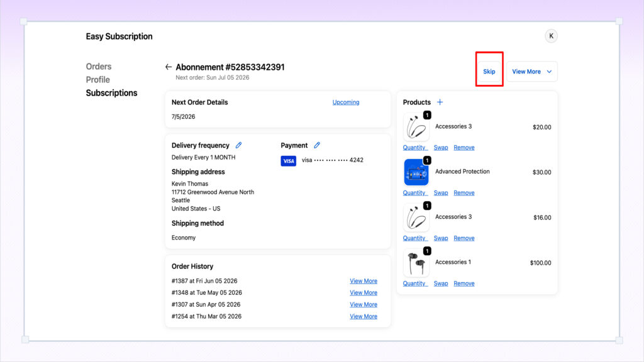This screenshot has width=644, height=362.
Task: Select Subscriptions in the sidebar
Action: [112, 93]
